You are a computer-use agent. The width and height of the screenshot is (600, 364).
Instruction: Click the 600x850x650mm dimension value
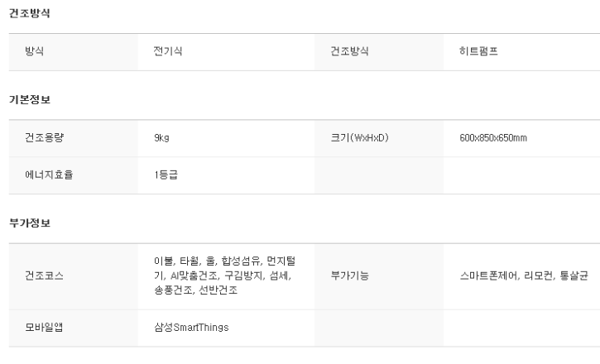point(493,138)
